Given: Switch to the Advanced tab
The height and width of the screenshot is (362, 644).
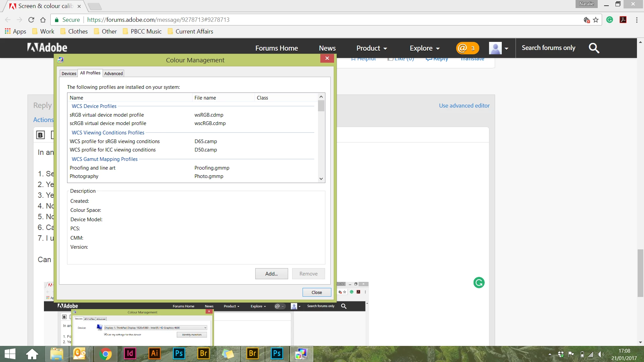Looking at the screenshot, I should point(113,73).
